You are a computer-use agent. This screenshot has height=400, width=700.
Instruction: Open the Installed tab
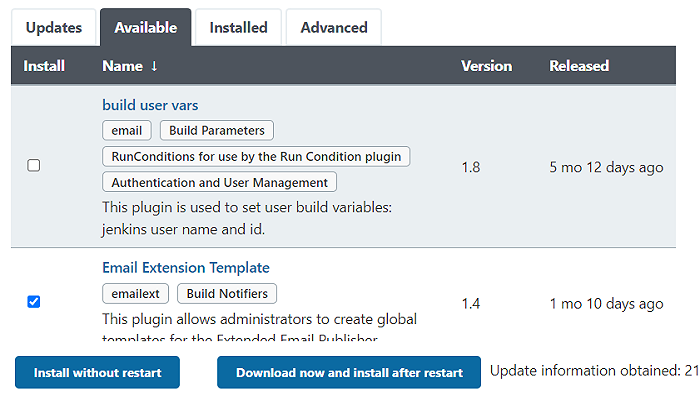238,28
